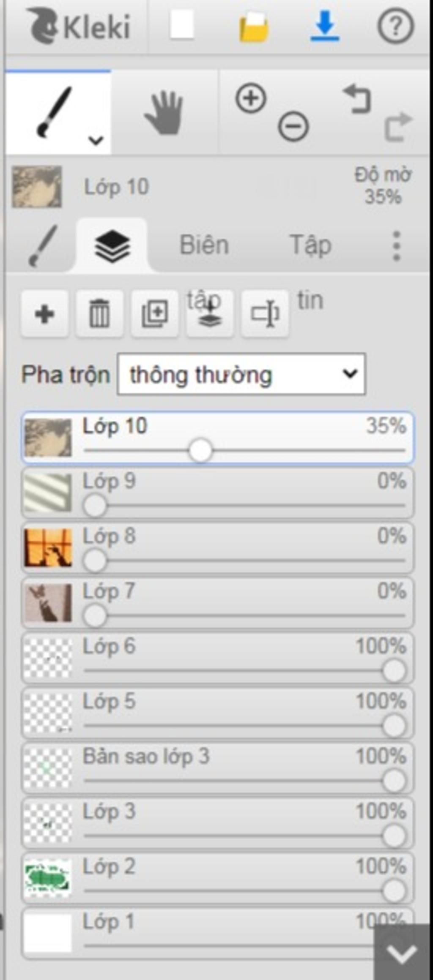The width and height of the screenshot is (433, 980).
Task: Delete layer using the trash icon
Action: pyautogui.click(x=100, y=314)
